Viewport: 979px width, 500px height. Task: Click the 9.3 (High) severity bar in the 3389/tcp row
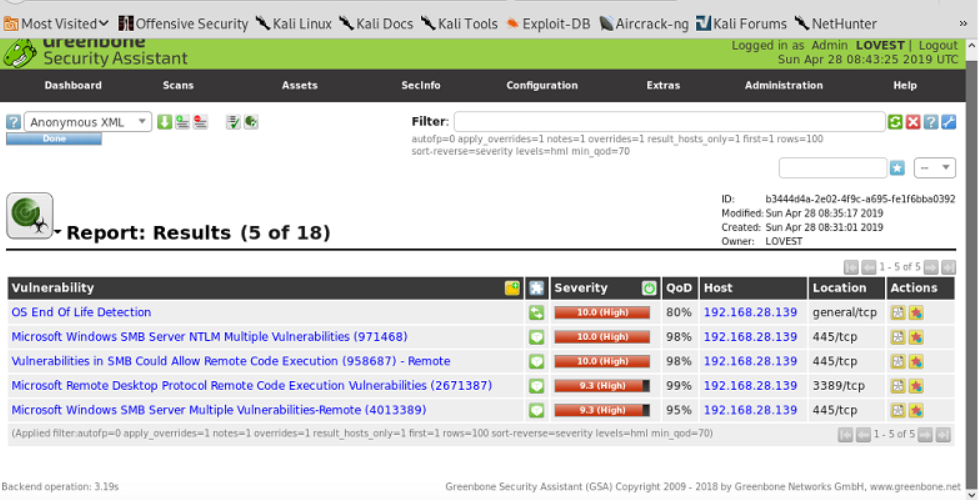(602, 386)
